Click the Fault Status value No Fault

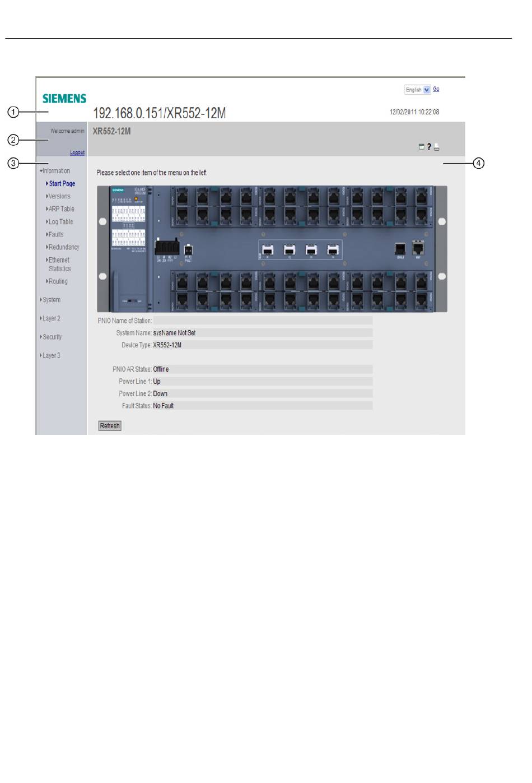pyautogui.click(x=164, y=406)
